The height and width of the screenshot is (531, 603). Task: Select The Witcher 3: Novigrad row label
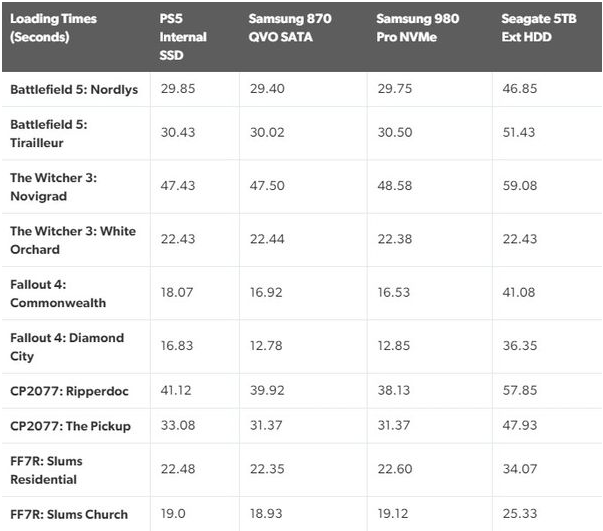53,186
